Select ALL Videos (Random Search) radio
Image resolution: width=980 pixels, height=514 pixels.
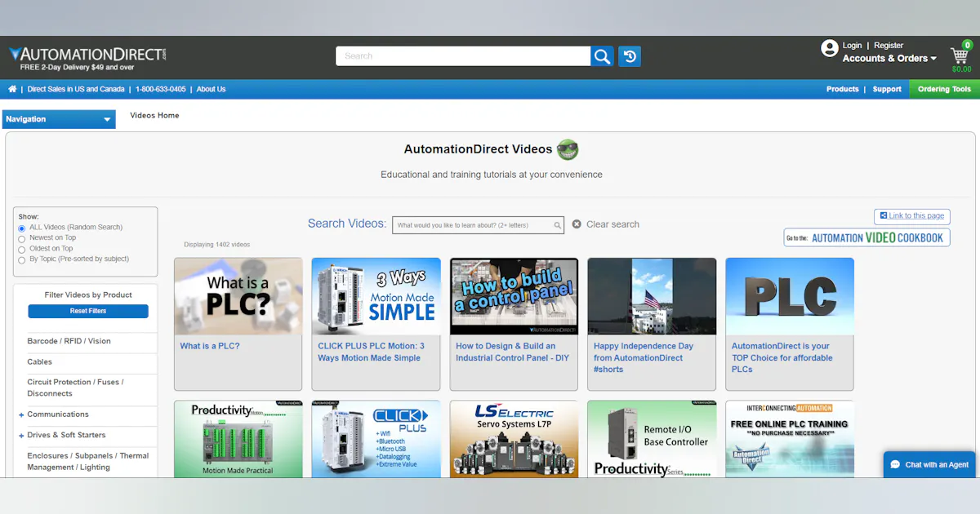pyautogui.click(x=22, y=228)
